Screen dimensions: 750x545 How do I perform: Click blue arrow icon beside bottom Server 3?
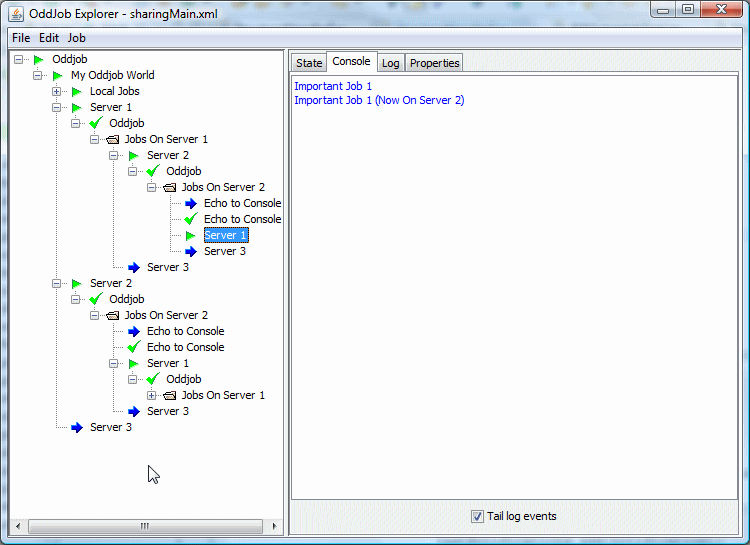(77, 428)
